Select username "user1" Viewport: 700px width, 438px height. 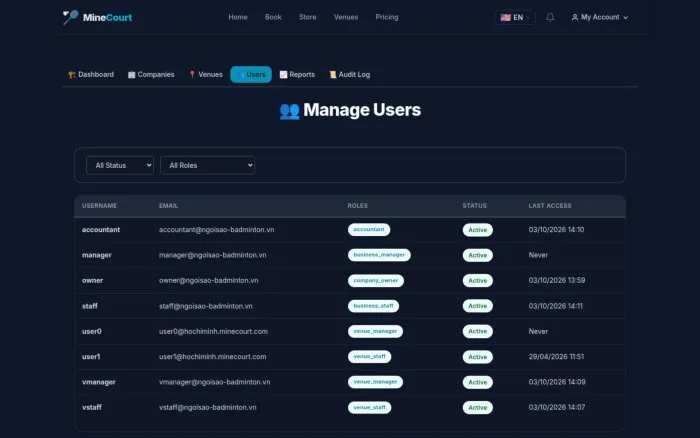(x=91, y=357)
